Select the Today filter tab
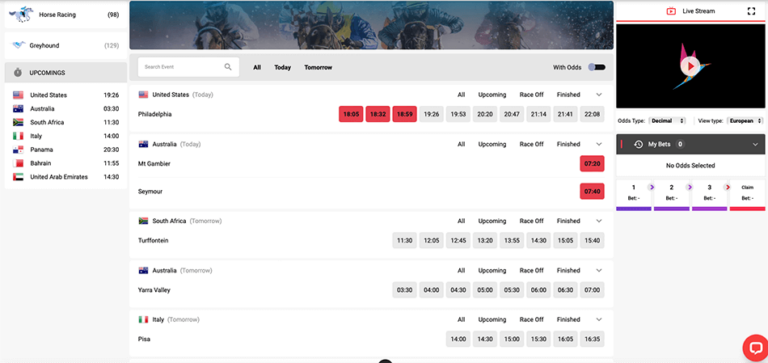Viewport: 768px width, 363px height. tap(283, 68)
